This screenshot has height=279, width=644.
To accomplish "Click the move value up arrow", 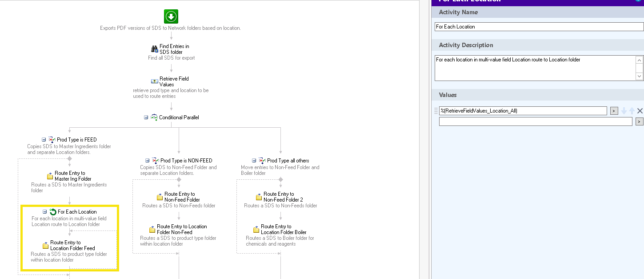I will tap(632, 111).
